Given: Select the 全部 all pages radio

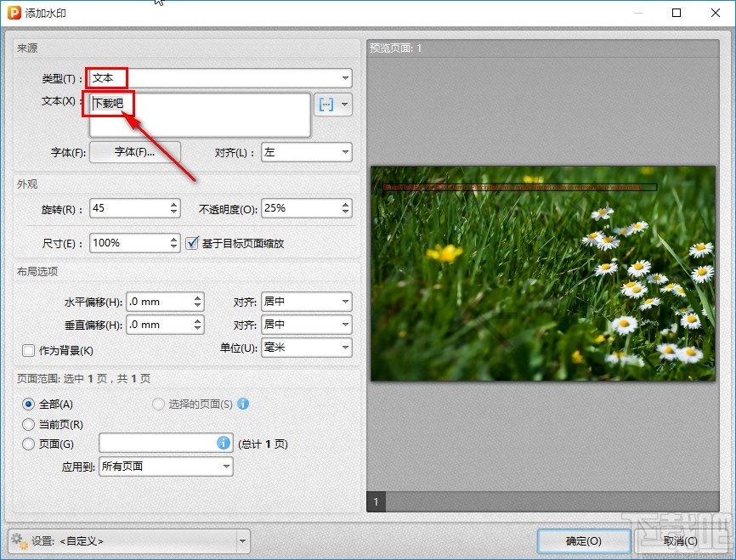Looking at the screenshot, I should [28, 404].
